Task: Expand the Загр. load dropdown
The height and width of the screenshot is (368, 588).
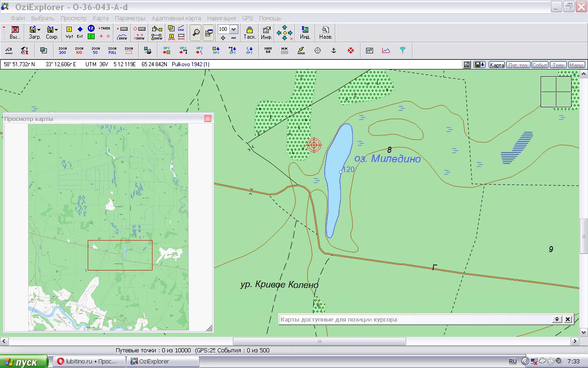Action: point(40,29)
